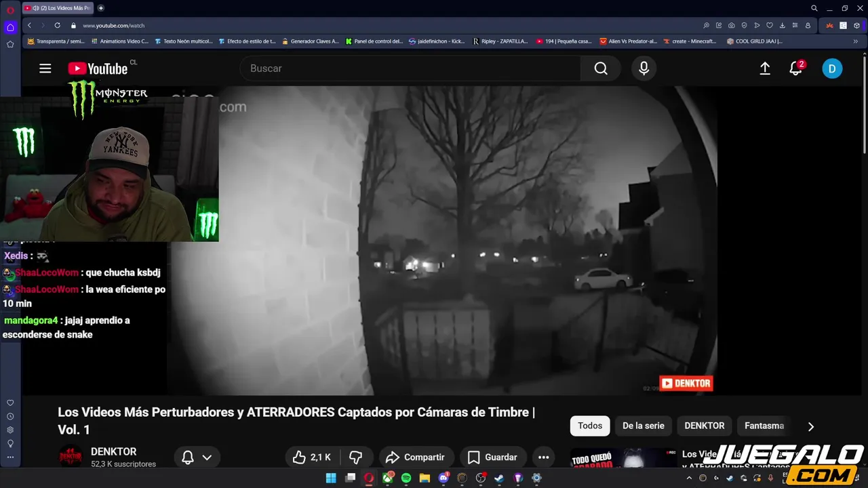Select the Fantasma chip
This screenshot has width=868, height=488.
tap(764, 426)
